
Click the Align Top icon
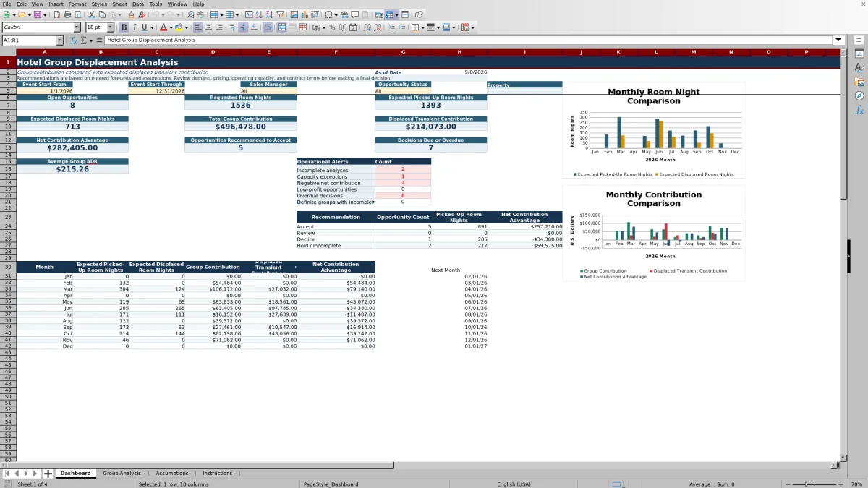click(x=232, y=27)
